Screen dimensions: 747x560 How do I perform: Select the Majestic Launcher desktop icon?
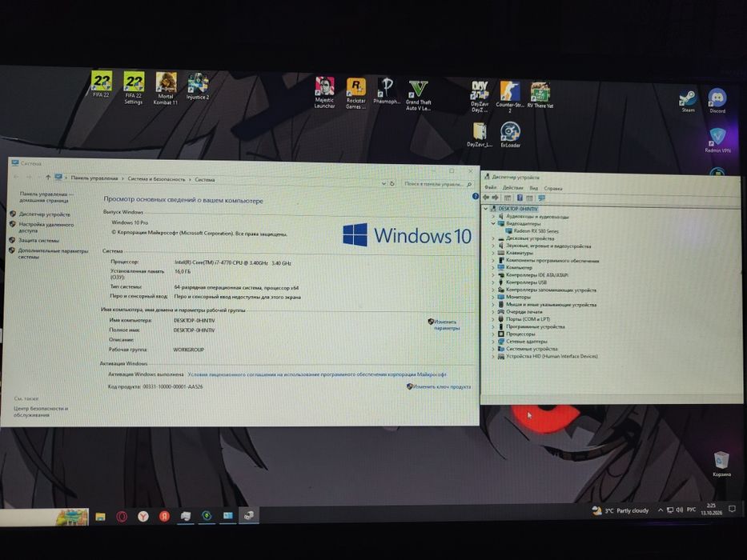click(x=324, y=92)
